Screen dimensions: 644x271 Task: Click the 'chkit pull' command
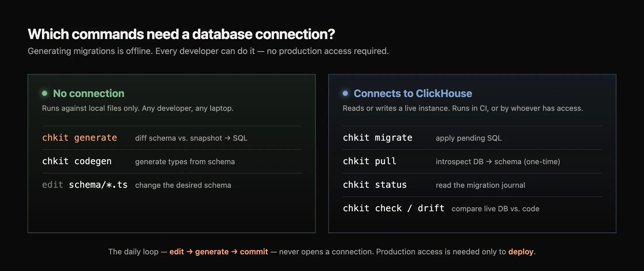[369, 161]
